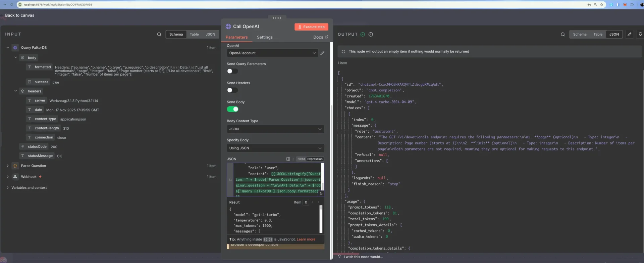Open the OpenAi account dropdown

tap(272, 53)
